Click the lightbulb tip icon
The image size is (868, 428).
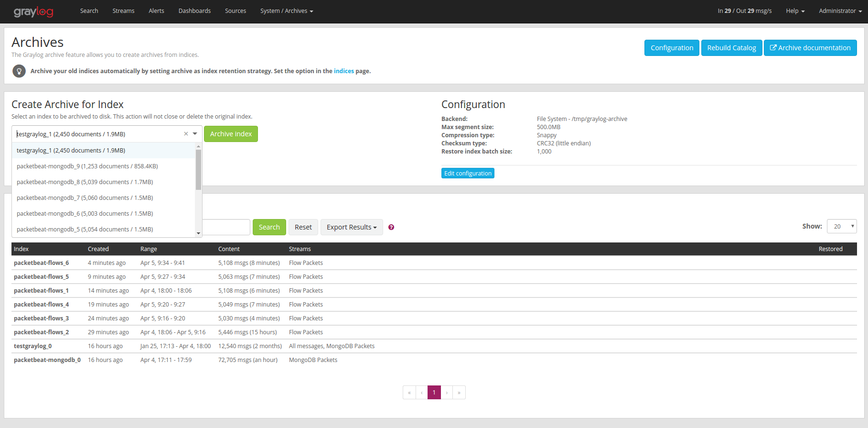(19, 71)
